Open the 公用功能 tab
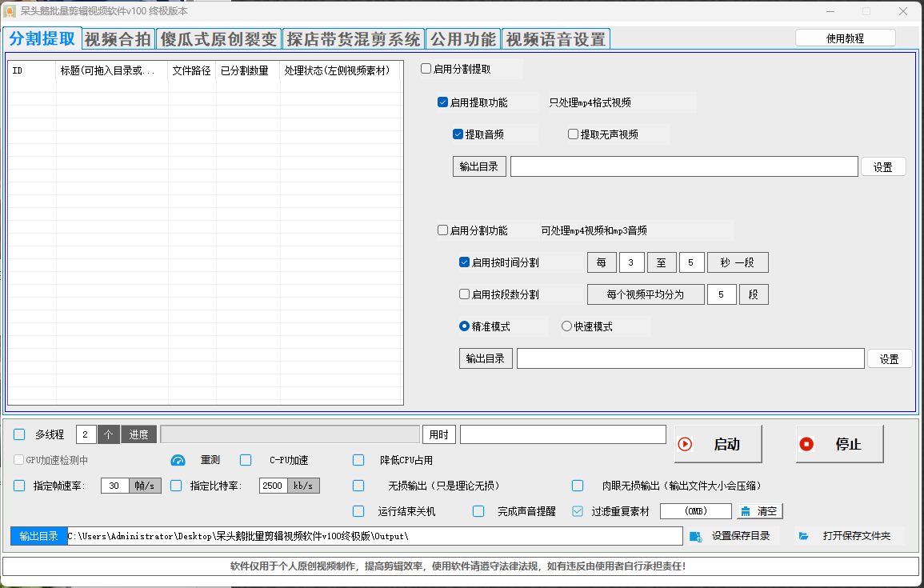Viewport: 924px width, 588px height. [464, 39]
